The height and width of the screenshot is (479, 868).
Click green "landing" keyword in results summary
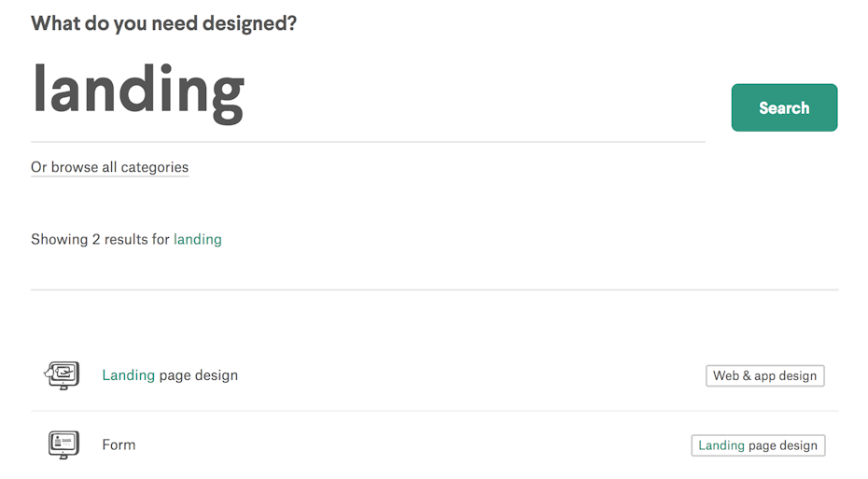coord(198,239)
